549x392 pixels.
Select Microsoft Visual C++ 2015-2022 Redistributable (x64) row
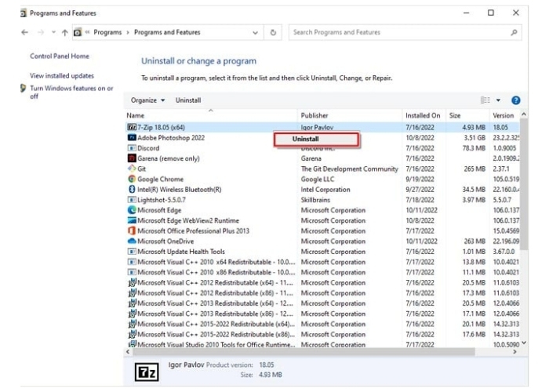(322, 324)
